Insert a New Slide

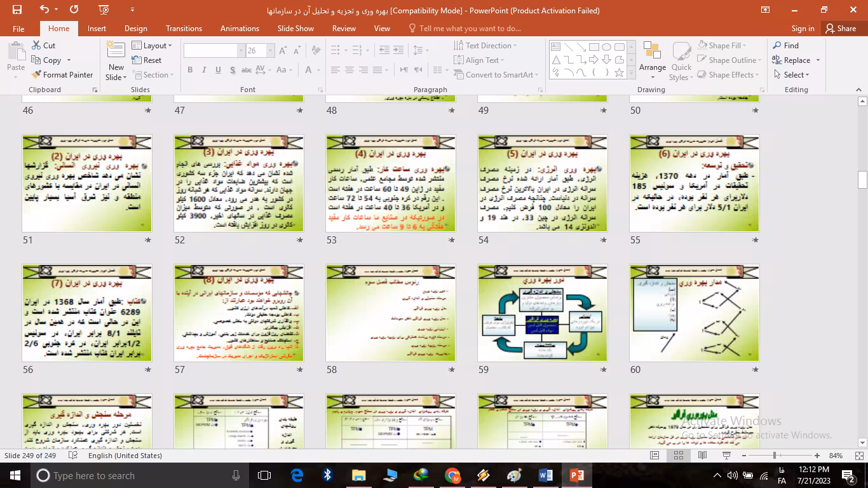tap(116, 62)
